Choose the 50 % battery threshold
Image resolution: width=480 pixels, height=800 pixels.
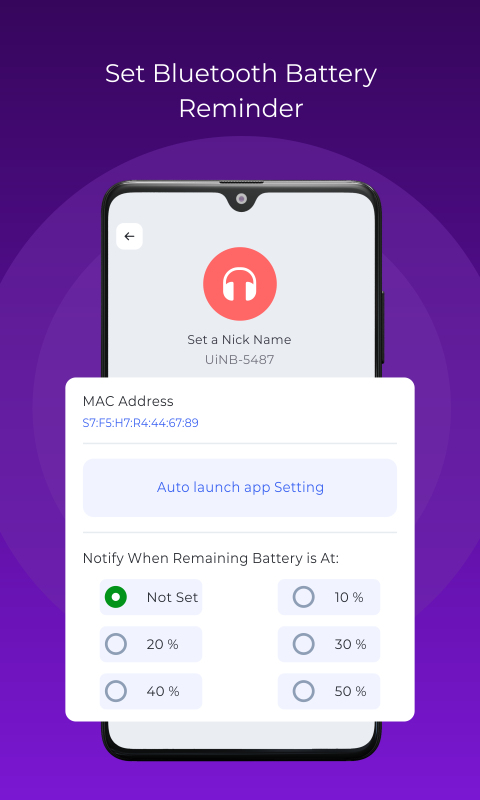tap(329, 691)
